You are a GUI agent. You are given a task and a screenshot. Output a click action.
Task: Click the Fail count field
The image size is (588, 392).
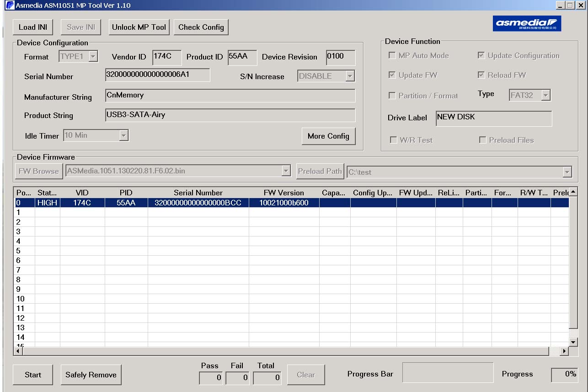click(238, 378)
